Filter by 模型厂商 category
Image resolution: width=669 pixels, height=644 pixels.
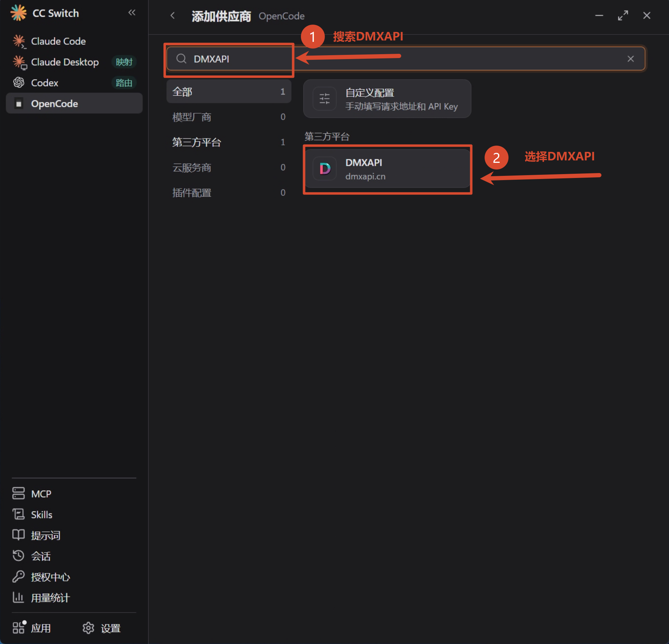pyautogui.click(x=229, y=117)
